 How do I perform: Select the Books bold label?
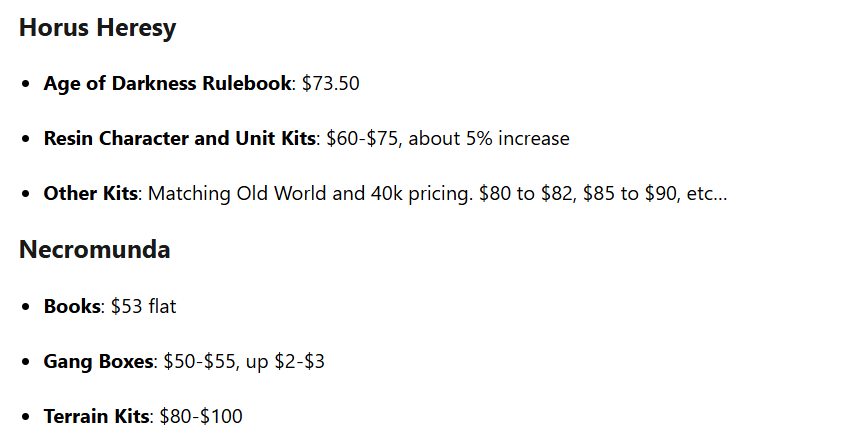point(72,306)
